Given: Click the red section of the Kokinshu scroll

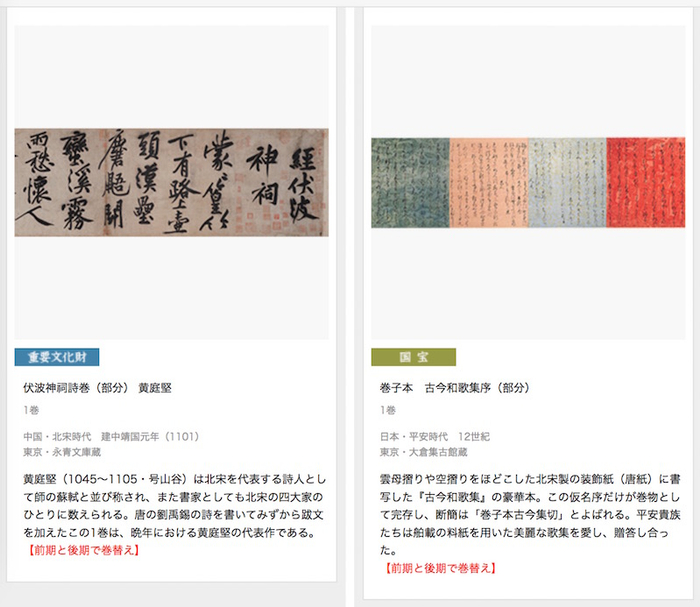Looking at the screenshot, I should point(646,183).
